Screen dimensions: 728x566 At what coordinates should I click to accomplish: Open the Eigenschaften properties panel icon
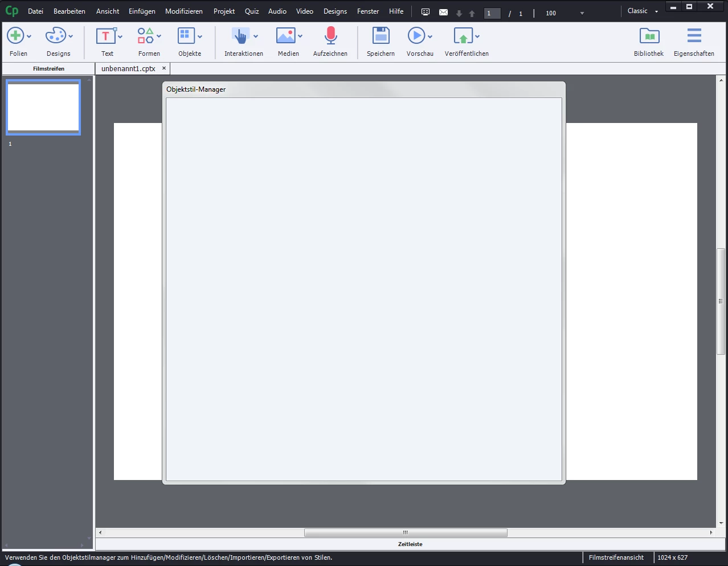pos(694,36)
